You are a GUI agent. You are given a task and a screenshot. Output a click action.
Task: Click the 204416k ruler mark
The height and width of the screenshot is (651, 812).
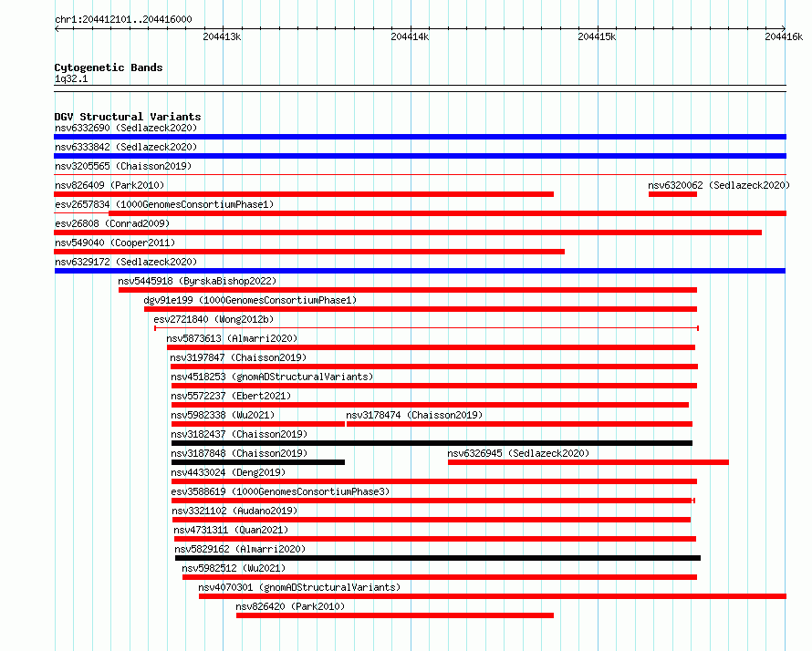coord(784,36)
